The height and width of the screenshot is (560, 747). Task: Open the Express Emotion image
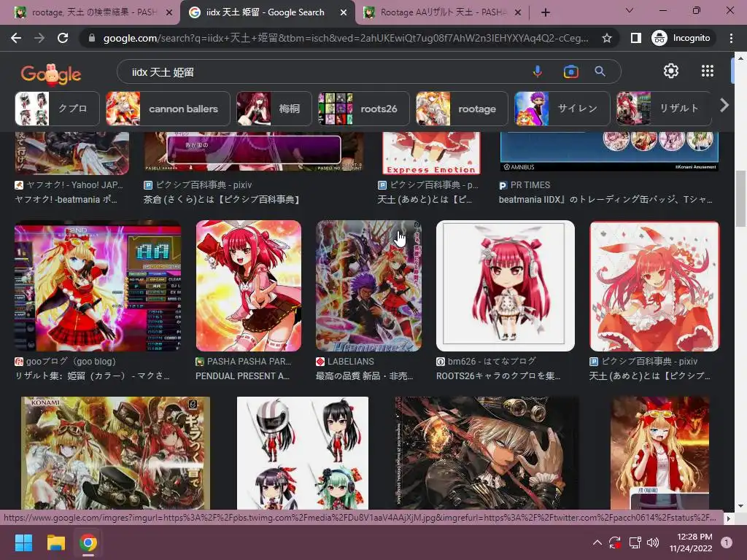pos(431,153)
